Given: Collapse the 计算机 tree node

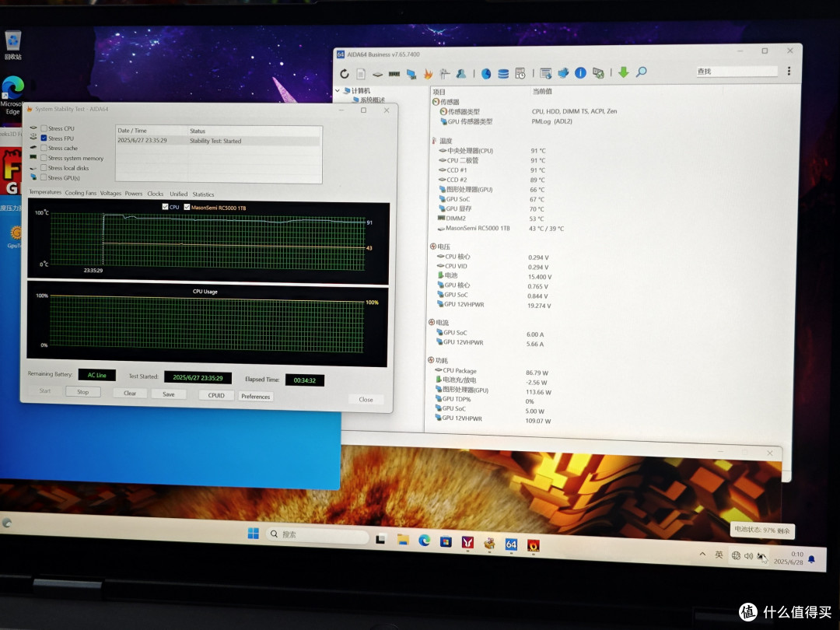Looking at the screenshot, I should click(x=338, y=90).
